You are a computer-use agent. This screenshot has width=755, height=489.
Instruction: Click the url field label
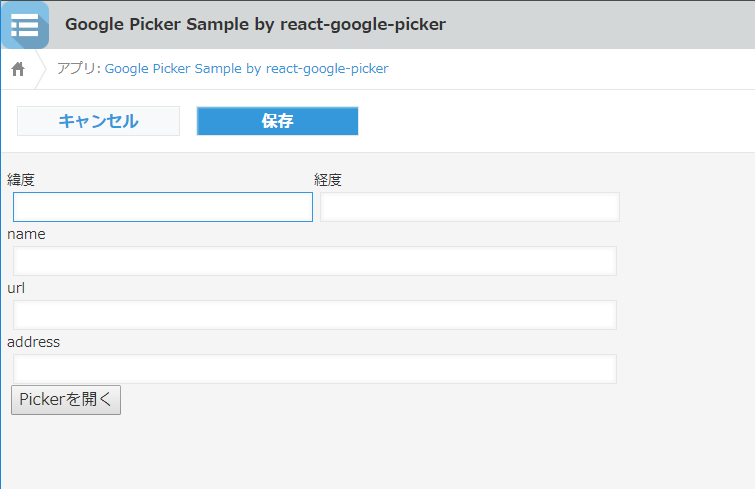point(16,288)
